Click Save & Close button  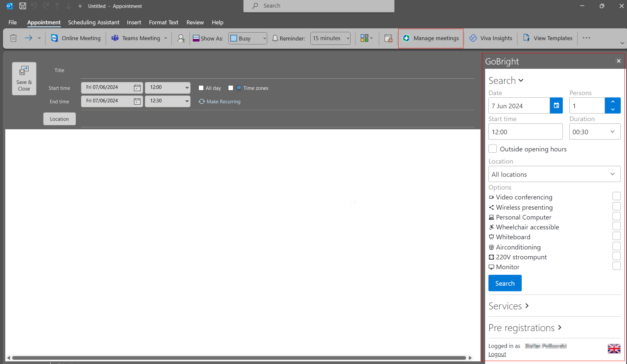(24, 79)
